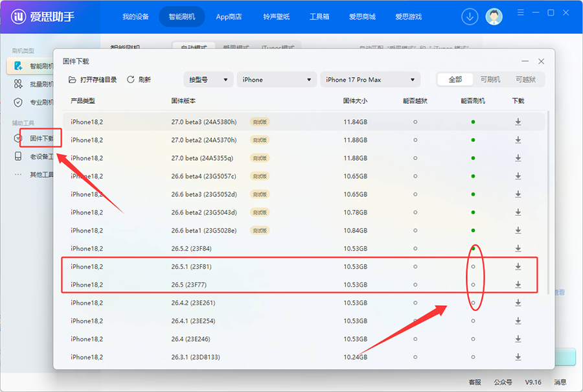
Task: Click 客服 in status bar
Action: (475, 382)
